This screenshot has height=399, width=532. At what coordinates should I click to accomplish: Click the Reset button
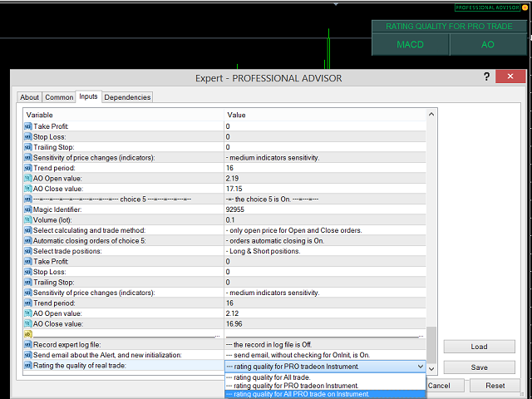[495, 386]
